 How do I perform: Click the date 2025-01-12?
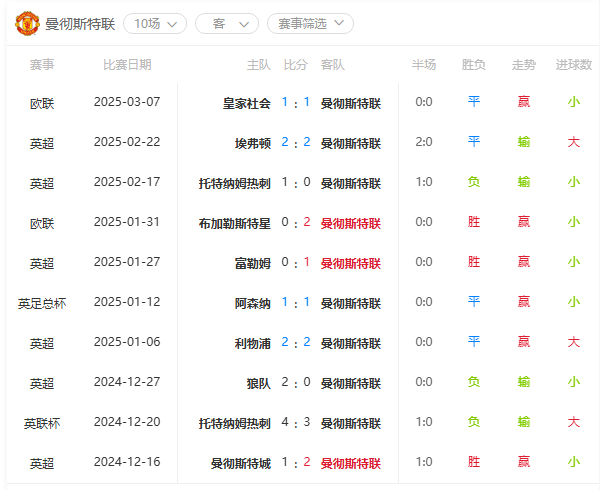point(127,302)
